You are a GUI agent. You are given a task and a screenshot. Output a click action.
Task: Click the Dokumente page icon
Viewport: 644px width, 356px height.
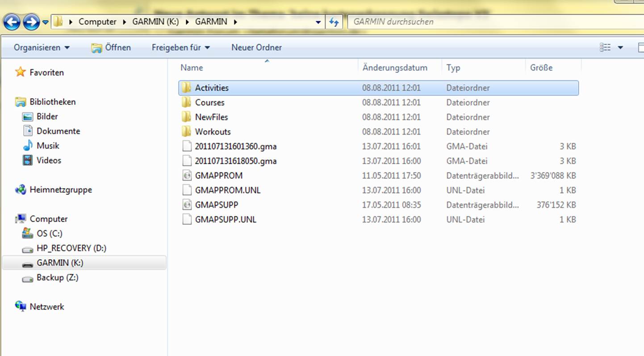click(x=28, y=131)
